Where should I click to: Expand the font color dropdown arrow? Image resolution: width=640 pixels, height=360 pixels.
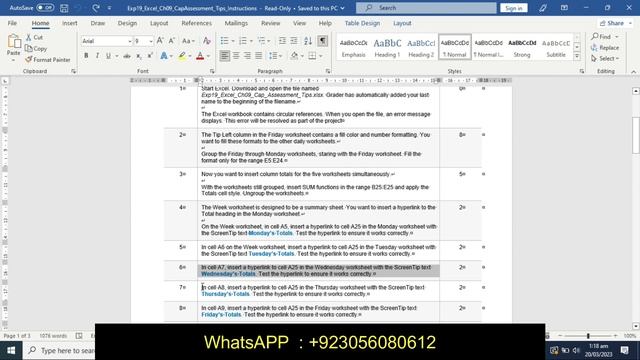point(209,56)
